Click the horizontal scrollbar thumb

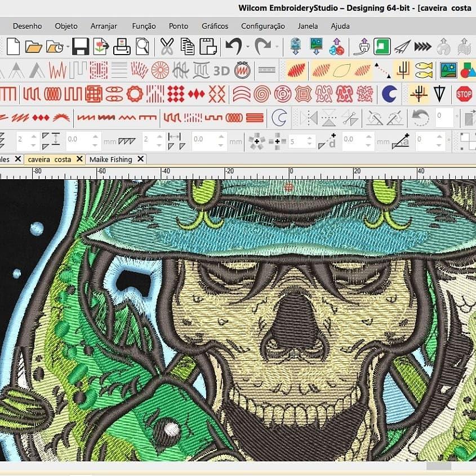pyautogui.click(x=439, y=466)
